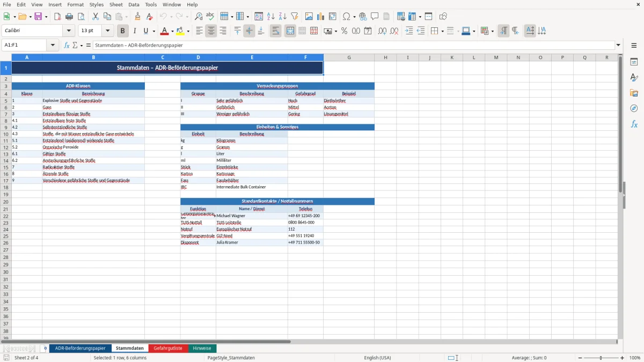This screenshot has height=362, width=644.
Task: Toggle Merge and Center Cells
Action: pyautogui.click(x=290, y=31)
